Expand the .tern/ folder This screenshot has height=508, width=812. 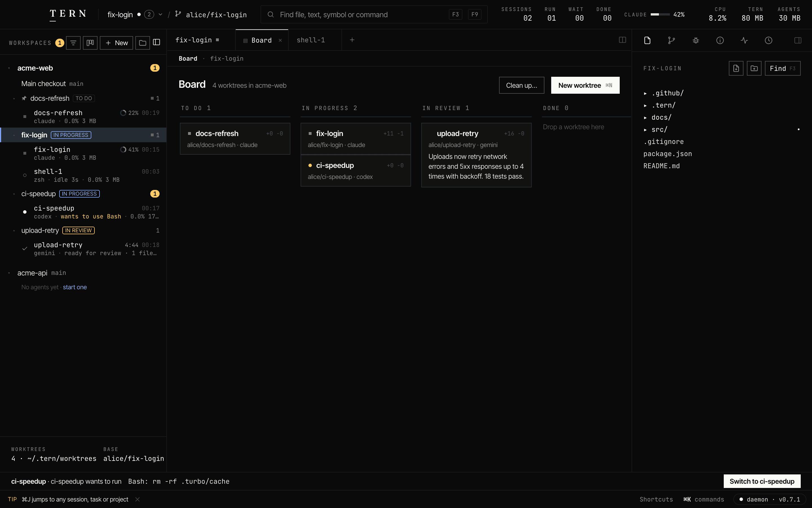tap(659, 105)
